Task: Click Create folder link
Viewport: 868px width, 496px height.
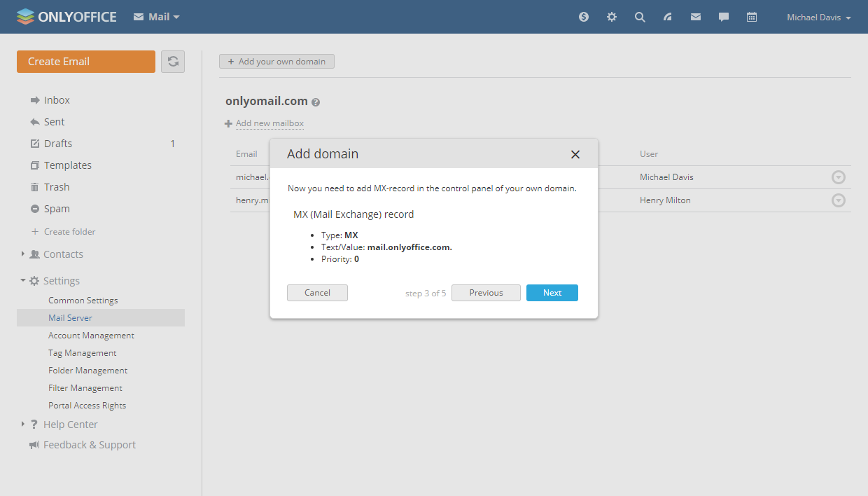Action: point(69,232)
